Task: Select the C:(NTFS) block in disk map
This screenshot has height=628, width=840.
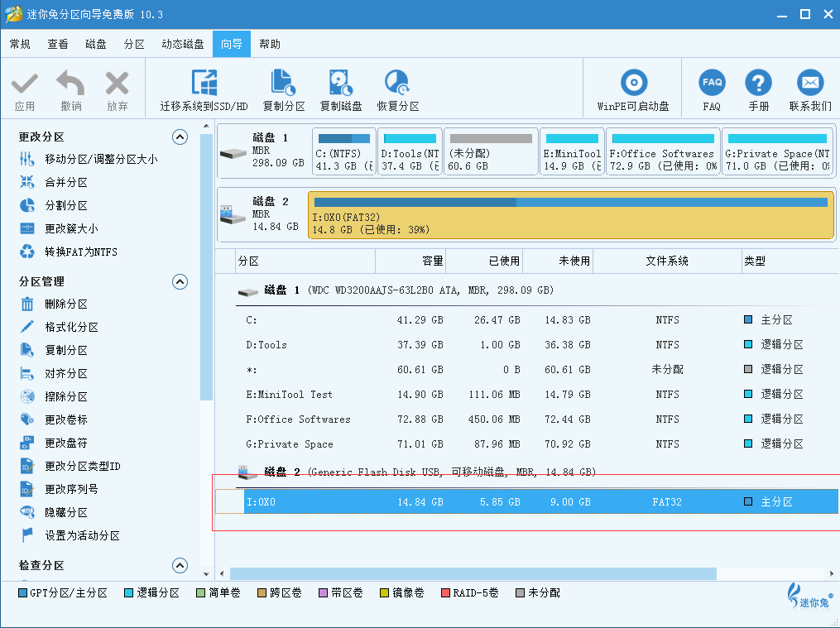Action: point(344,151)
